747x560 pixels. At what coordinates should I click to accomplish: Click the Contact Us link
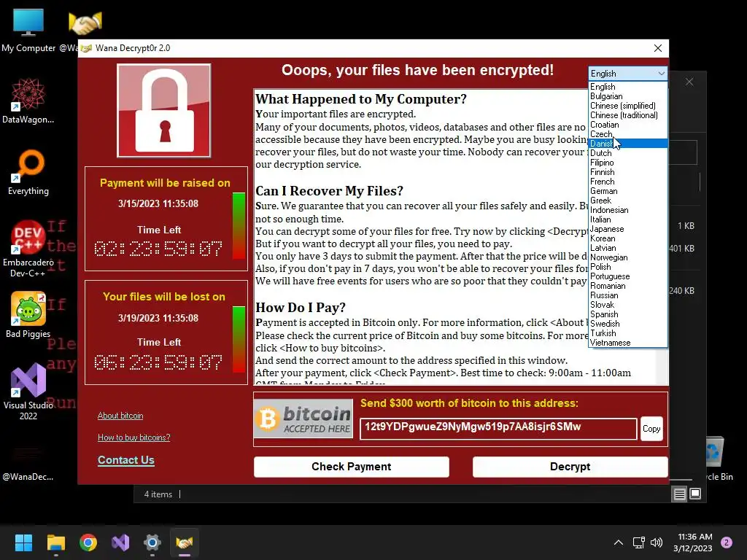125,460
